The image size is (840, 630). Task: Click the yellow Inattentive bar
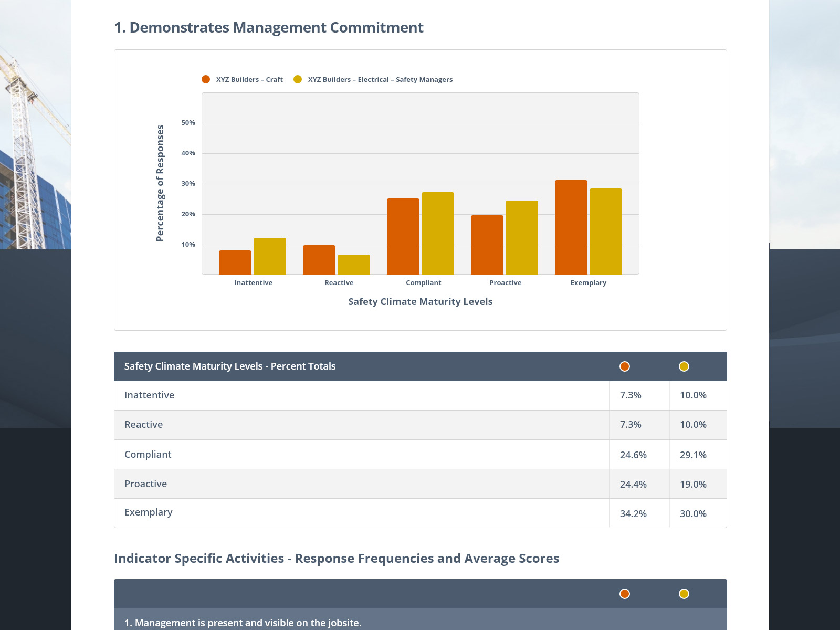click(x=270, y=256)
